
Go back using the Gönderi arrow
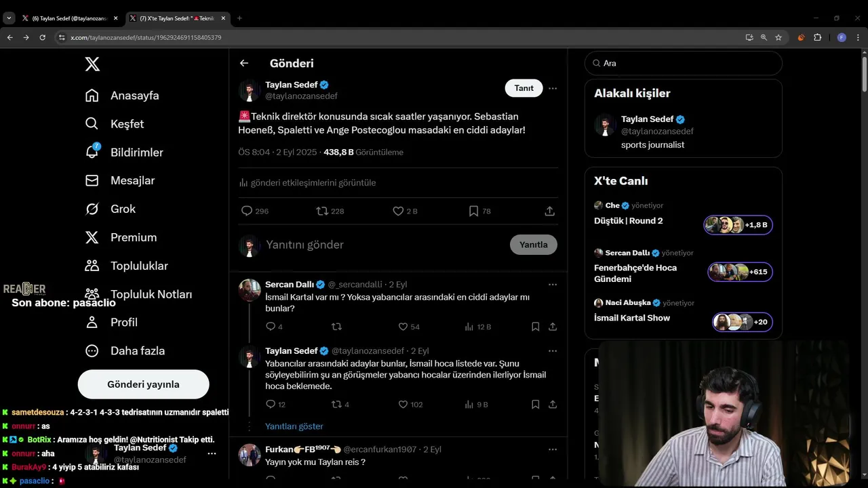(244, 63)
